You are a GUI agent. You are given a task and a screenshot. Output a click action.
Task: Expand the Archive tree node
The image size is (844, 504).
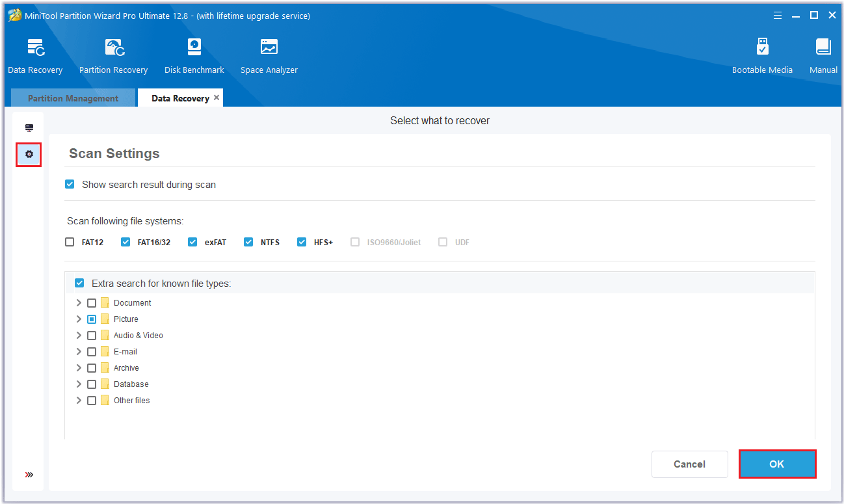click(x=79, y=368)
